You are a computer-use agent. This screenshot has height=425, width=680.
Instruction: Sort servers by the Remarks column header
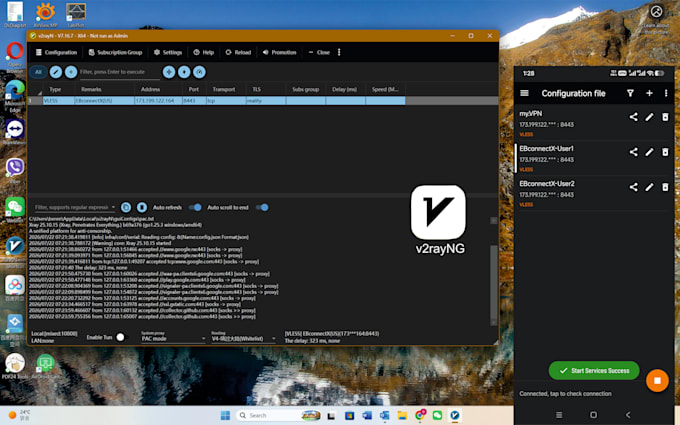point(91,89)
